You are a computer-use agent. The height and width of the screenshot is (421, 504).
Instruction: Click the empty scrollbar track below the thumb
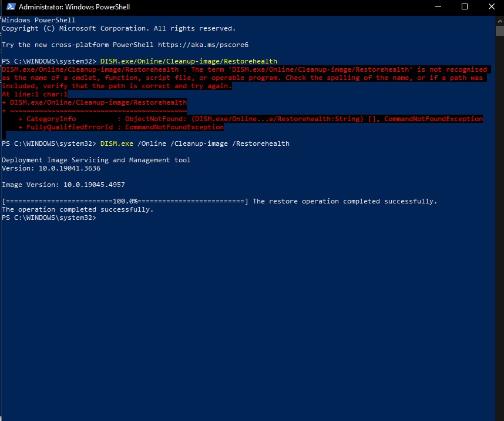tap(499, 235)
